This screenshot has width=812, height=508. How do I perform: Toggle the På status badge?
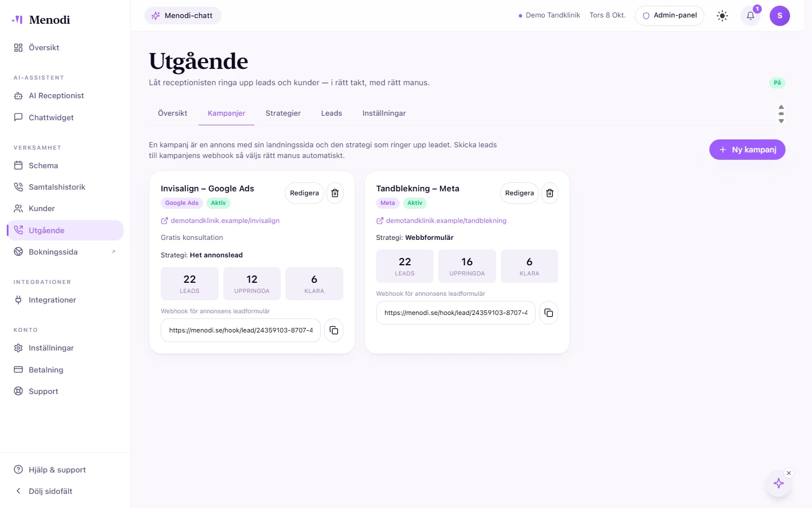click(x=777, y=83)
